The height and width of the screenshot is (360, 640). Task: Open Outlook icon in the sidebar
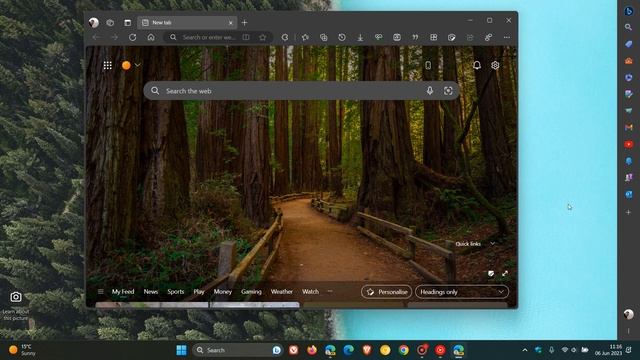click(629, 195)
